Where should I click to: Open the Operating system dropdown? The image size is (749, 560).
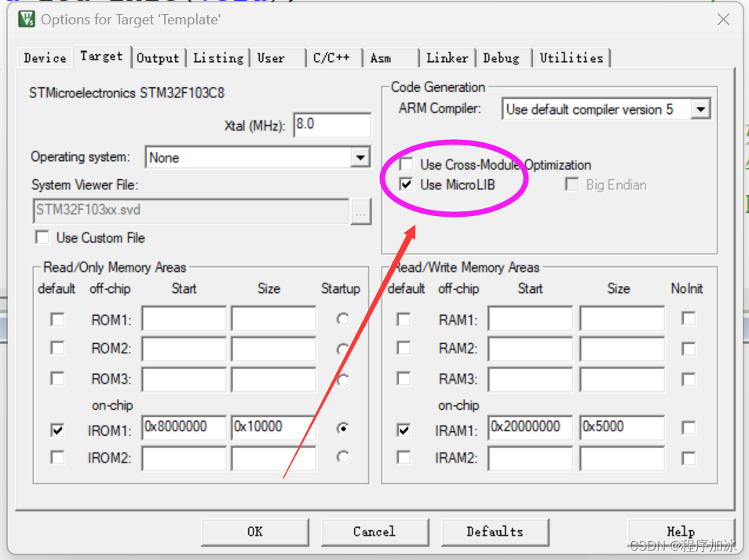(360, 157)
